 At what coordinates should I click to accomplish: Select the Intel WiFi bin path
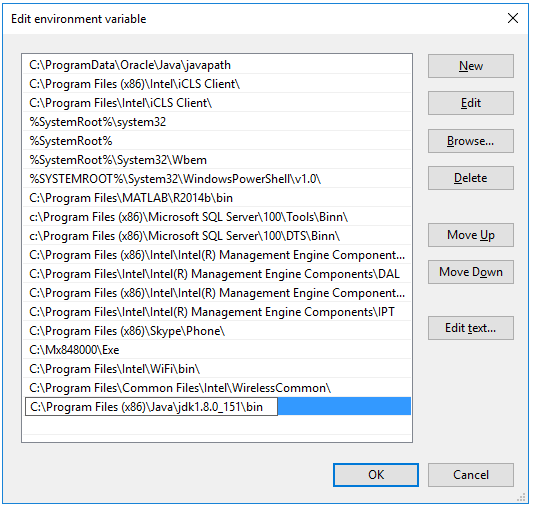tap(217, 369)
